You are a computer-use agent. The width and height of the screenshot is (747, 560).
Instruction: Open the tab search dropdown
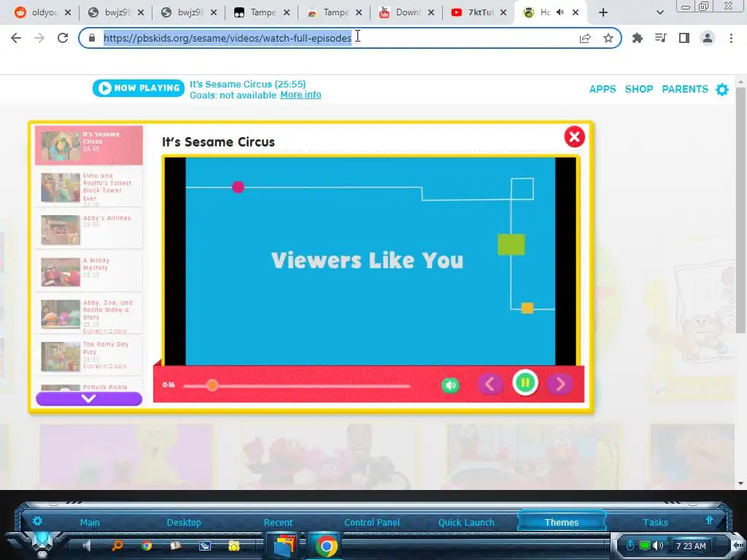tap(659, 12)
